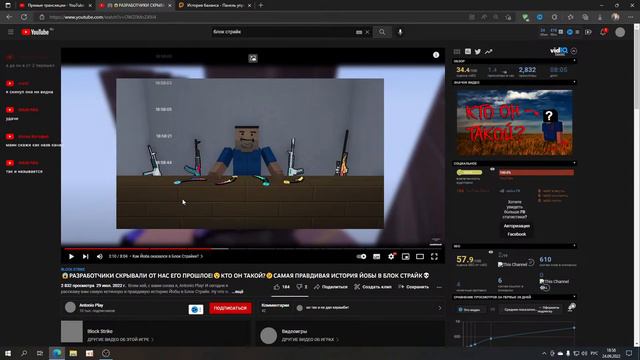Open the player settings gear
This screenshot has height=360, width=640.
point(391,256)
